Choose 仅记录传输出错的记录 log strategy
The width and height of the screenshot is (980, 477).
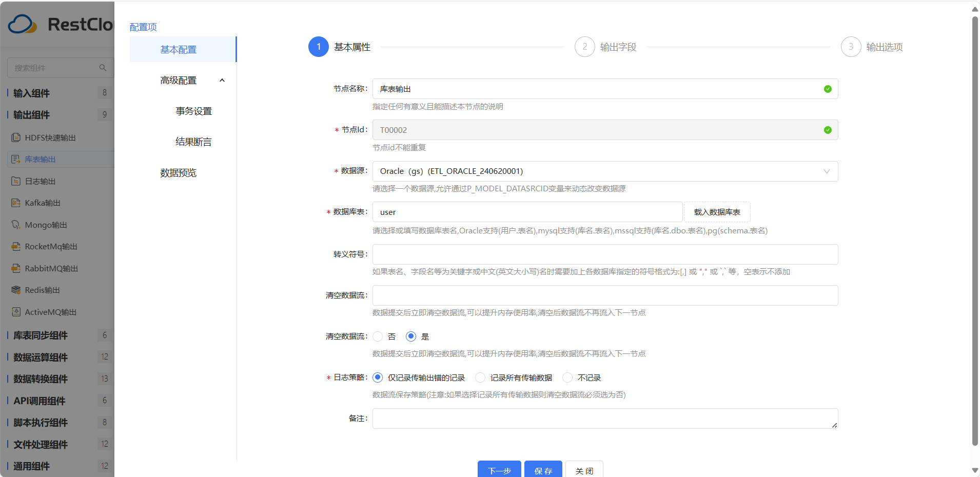tap(378, 377)
